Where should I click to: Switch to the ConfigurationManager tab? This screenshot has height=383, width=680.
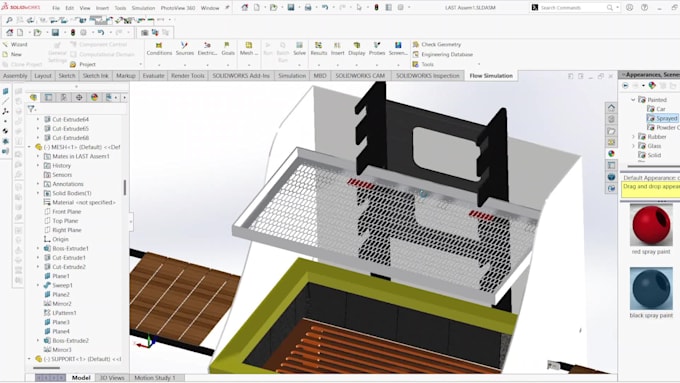(x=64, y=98)
